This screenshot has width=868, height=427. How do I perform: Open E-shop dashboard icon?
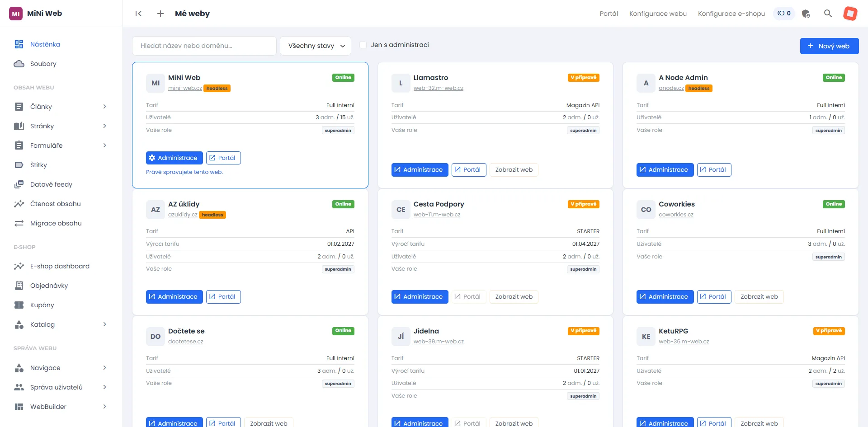[x=19, y=266]
